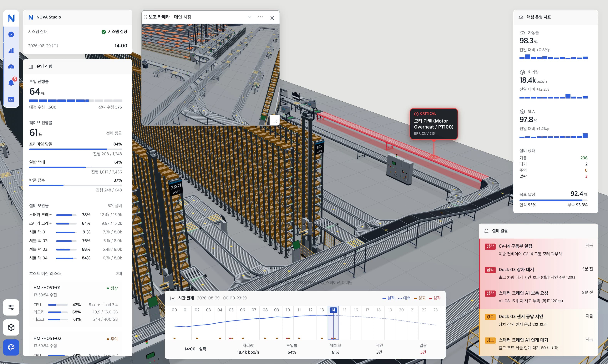The width and height of the screenshot is (608, 364).
Task: Click the CRITICAL 모터 과열 callout
Action: pos(434,124)
